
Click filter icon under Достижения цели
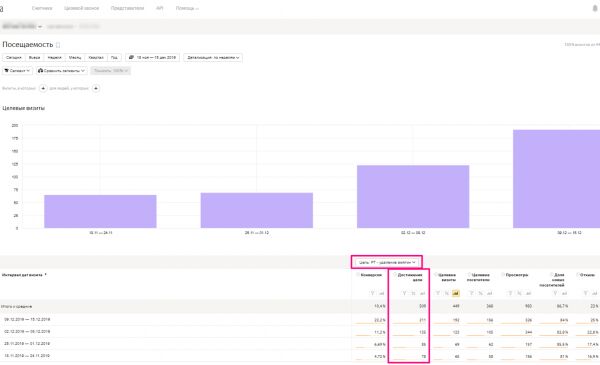(404, 293)
